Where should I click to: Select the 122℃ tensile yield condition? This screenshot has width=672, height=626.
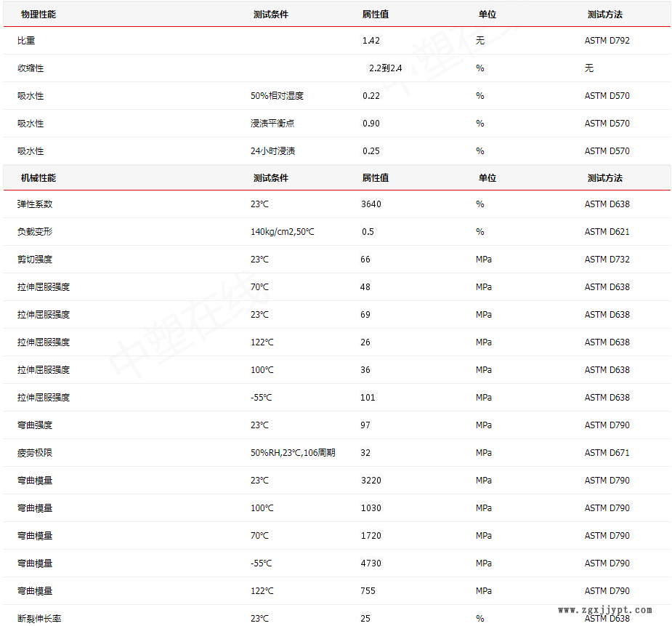262,342
